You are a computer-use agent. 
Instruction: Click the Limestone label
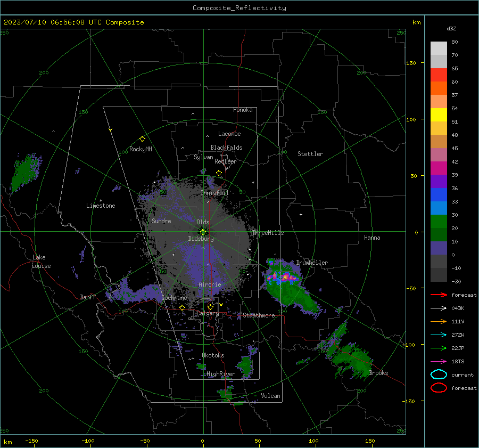point(101,206)
